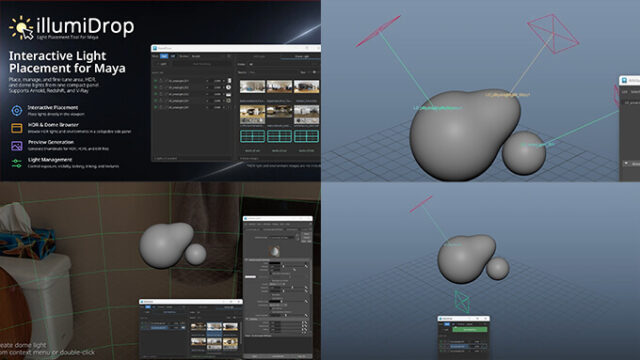Click the Search field in the HDR browser
640x360 pixels.
273,72
